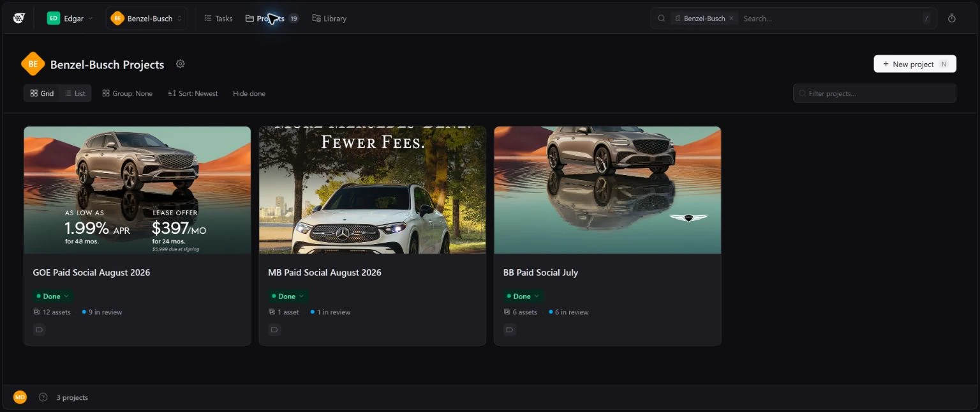The height and width of the screenshot is (412, 980).
Task: Click the Filter projects input field
Action: pyautogui.click(x=875, y=93)
